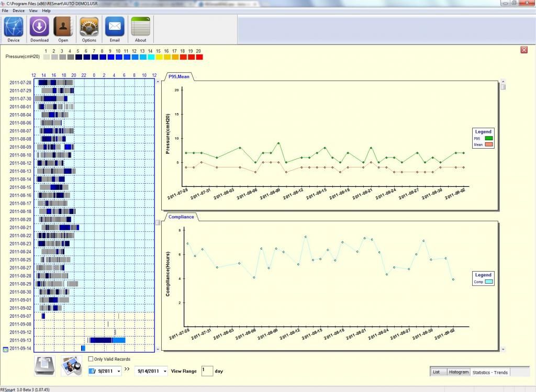Image resolution: width=536 pixels, height=392 pixels.
Task: Select the 2011-09-07 record row
Action: [81, 316]
